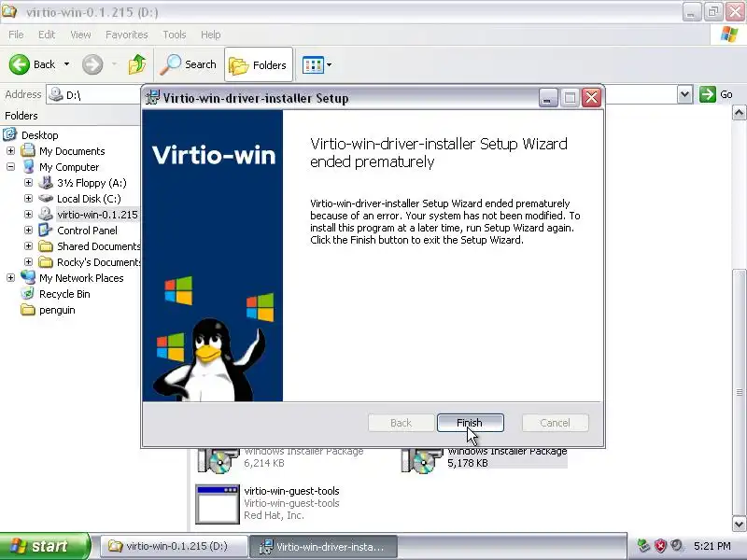Select My Documents folder icon in tree
The image size is (747, 560).
pos(28,150)
